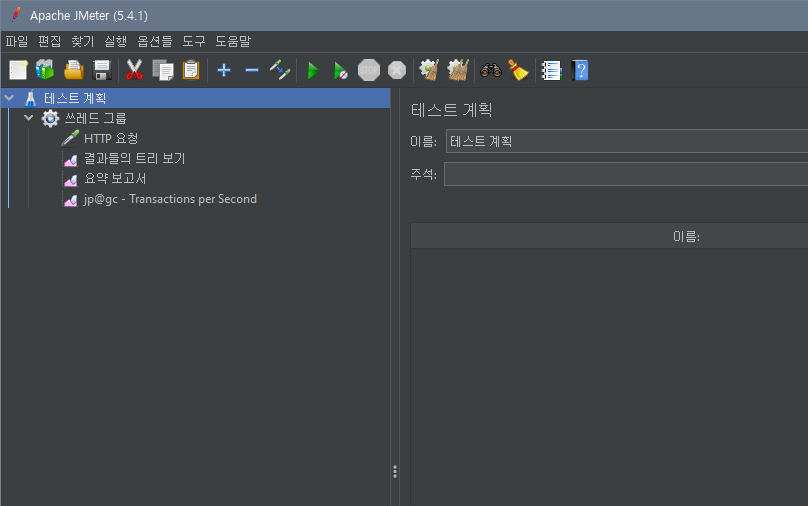This screenshot has height=506, width=808.
Task: Select jp@gc - Transactions per Second
Action: pos(170,199)
